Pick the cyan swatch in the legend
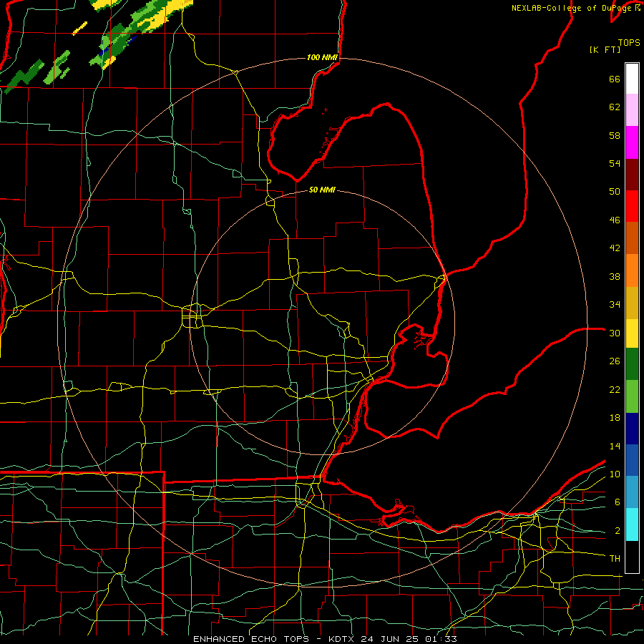 (632, 525)
